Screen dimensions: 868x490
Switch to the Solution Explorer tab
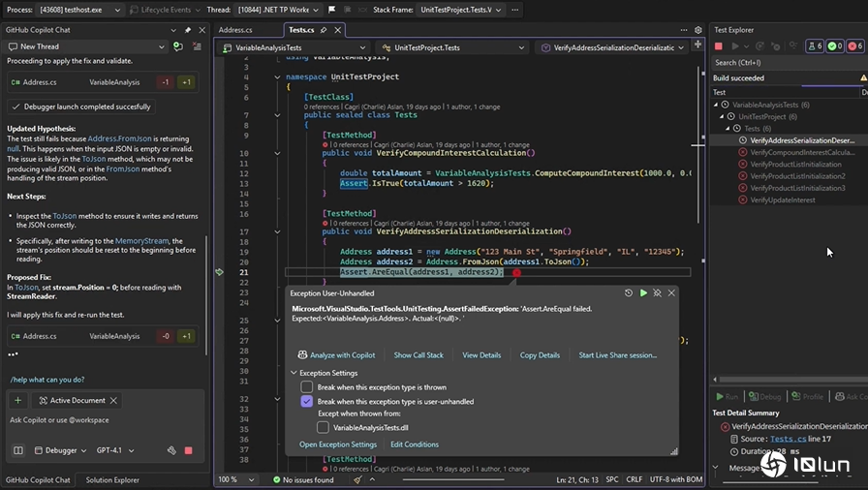[111, 480]
